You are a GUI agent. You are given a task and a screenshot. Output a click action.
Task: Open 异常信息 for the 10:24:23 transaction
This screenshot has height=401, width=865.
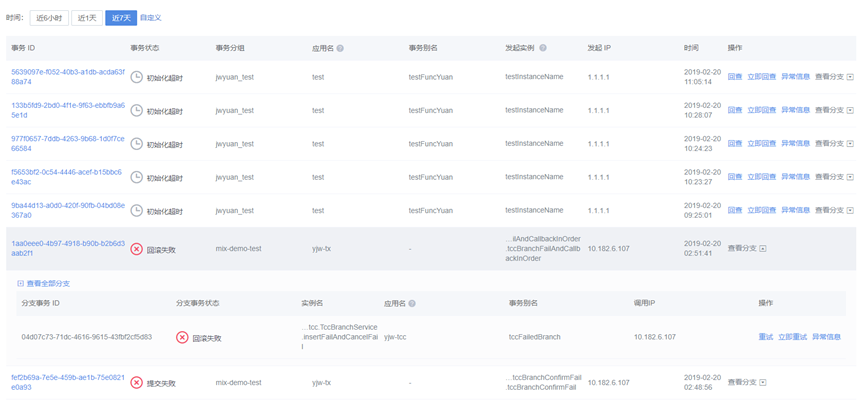click(795, 144)
